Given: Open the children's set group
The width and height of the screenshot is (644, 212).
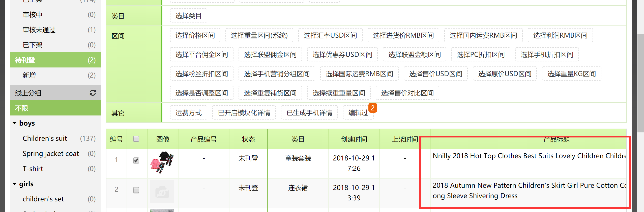Looking at the screenshot, I should (55, 199).
